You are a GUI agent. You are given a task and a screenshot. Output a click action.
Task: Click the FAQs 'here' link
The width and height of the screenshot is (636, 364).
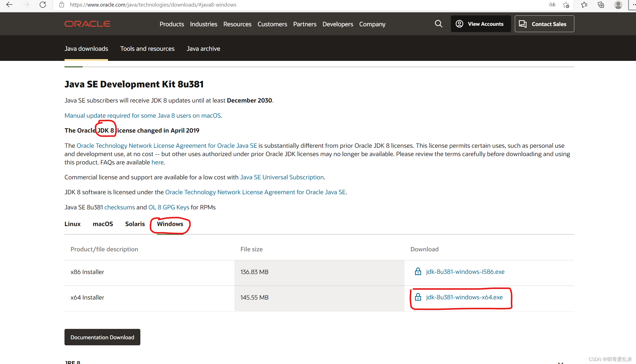click(x=157, y=162)
